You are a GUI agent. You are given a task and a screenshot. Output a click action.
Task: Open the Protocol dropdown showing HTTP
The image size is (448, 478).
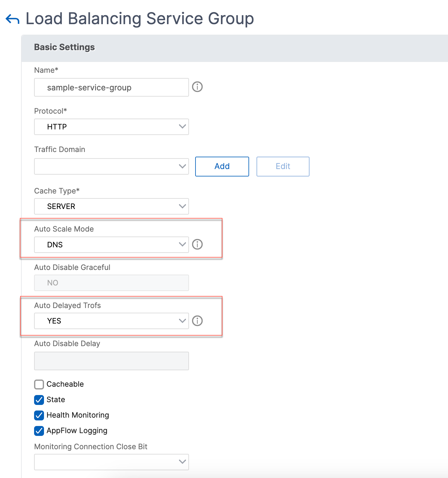112,127
